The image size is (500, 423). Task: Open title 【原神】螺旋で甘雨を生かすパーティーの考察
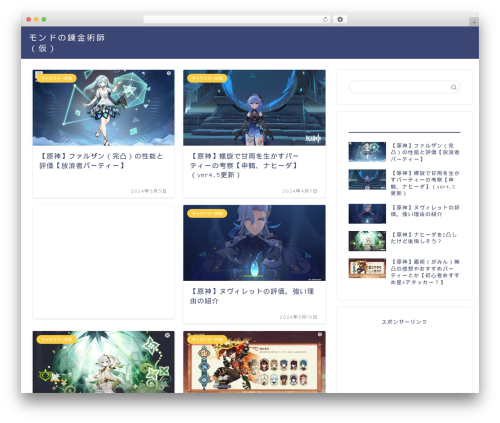coord(244,165)
